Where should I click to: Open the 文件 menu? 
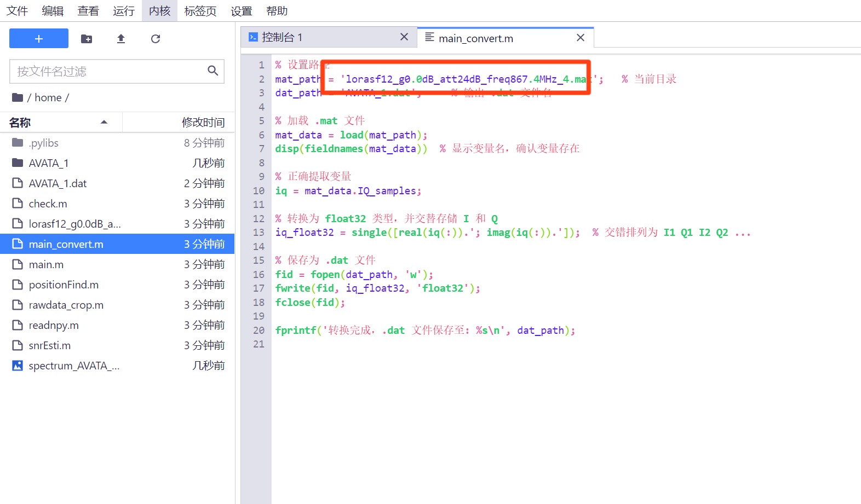[x=17, y=11]
